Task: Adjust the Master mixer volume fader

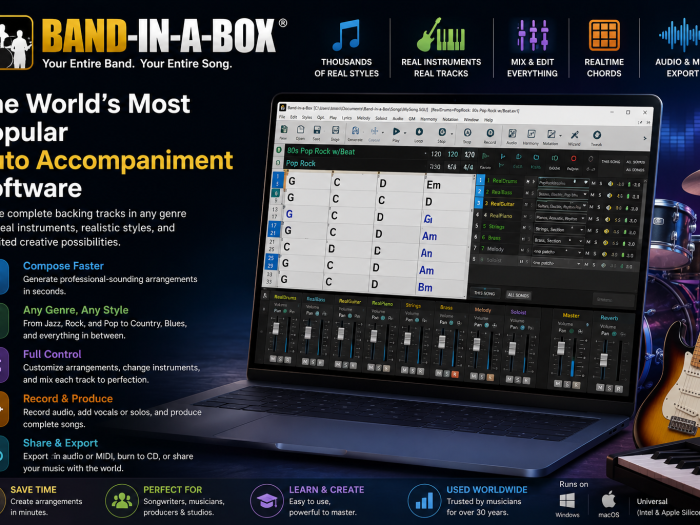Action: (x=561, y=347)
